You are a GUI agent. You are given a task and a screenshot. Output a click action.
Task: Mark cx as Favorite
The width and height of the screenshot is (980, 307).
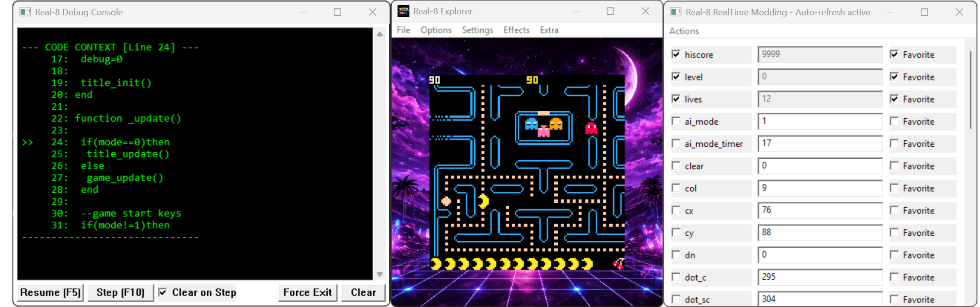pyautogui.click(x=894, y=210)
